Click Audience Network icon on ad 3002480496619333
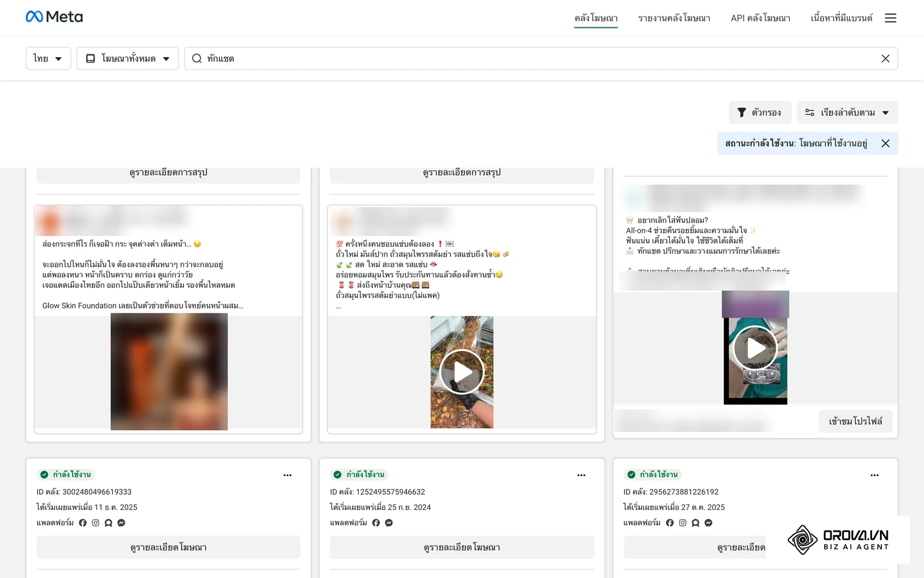Viewport: 924px width, 578px height. pos(108,523)
